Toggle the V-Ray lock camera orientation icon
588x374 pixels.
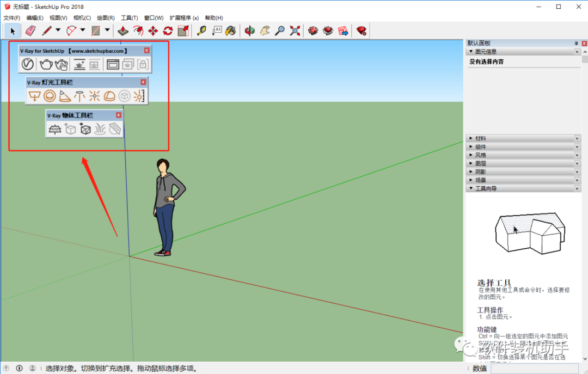[143, 65]
